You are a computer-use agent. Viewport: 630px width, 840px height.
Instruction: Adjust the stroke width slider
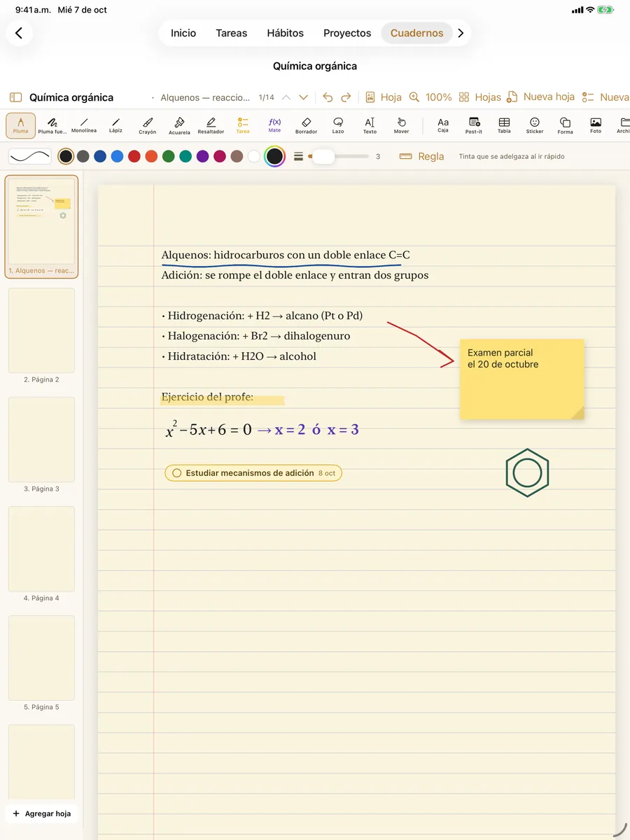339,156
